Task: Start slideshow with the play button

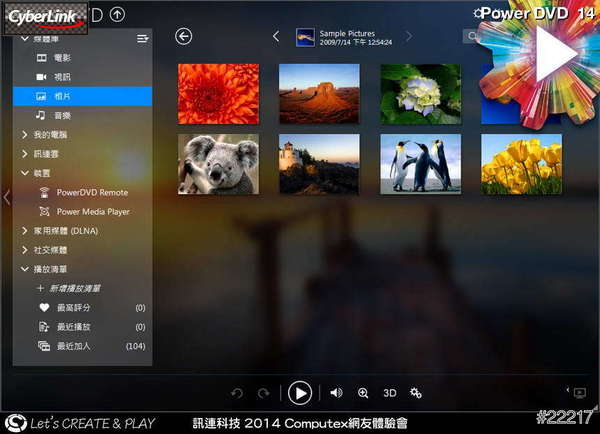Action: pyautogui.click(x=300, y=393)
